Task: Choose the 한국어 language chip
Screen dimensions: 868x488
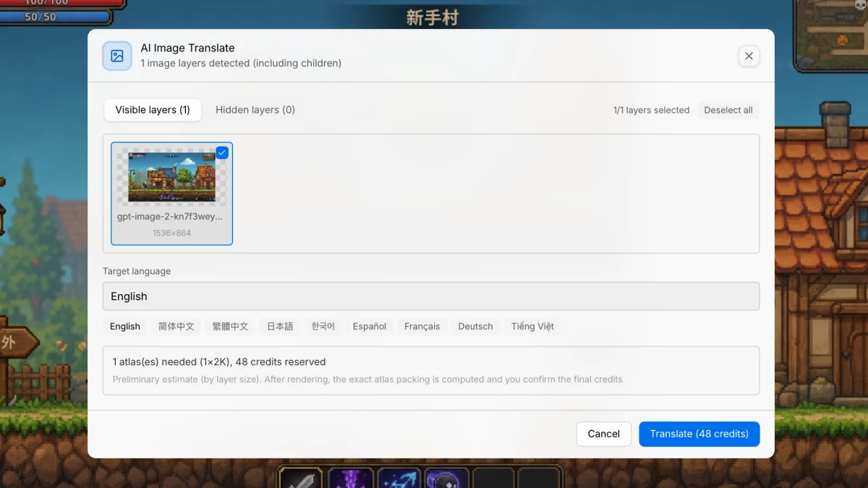Action: point(323,326)
